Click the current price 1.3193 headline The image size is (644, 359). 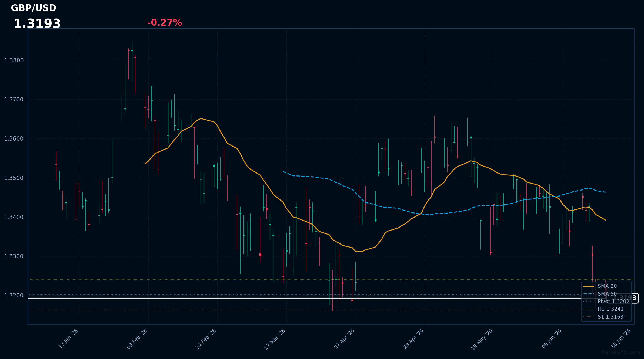[37, 24]
